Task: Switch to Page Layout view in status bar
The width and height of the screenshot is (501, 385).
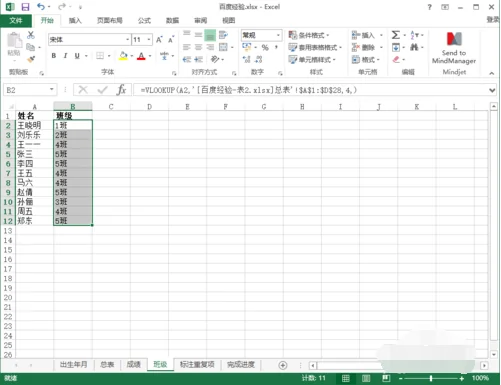Action: (x=366, y=378)
